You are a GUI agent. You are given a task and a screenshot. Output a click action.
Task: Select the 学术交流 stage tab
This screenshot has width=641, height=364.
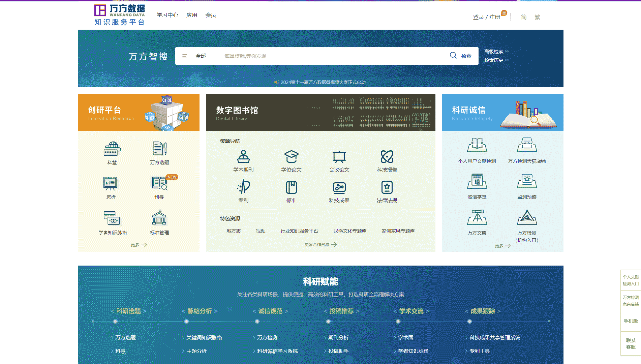411,311
